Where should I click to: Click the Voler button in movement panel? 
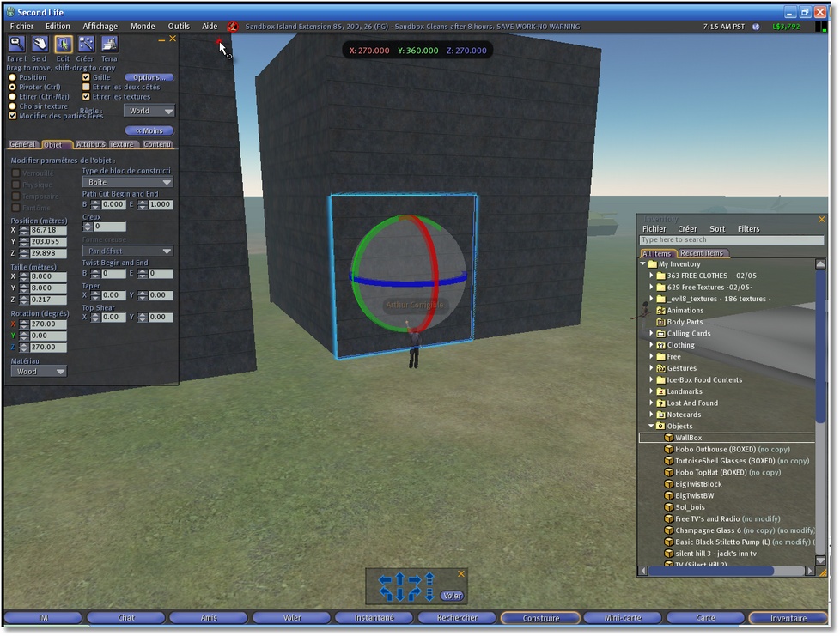[x=452, y=596]
